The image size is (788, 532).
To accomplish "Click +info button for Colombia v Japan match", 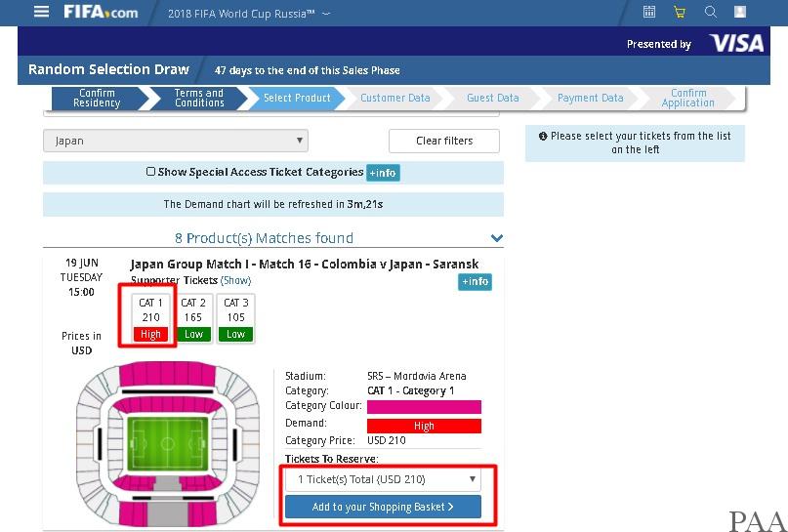I will pos(475,282).
